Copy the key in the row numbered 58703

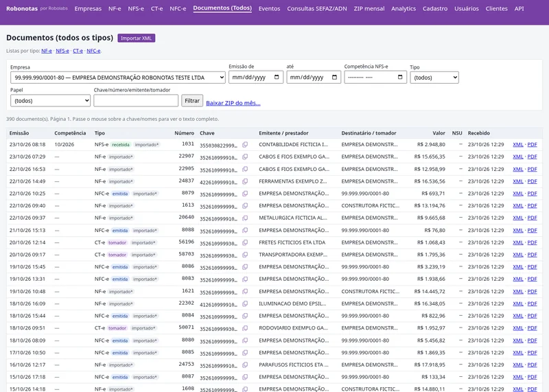tap(245, 255)
